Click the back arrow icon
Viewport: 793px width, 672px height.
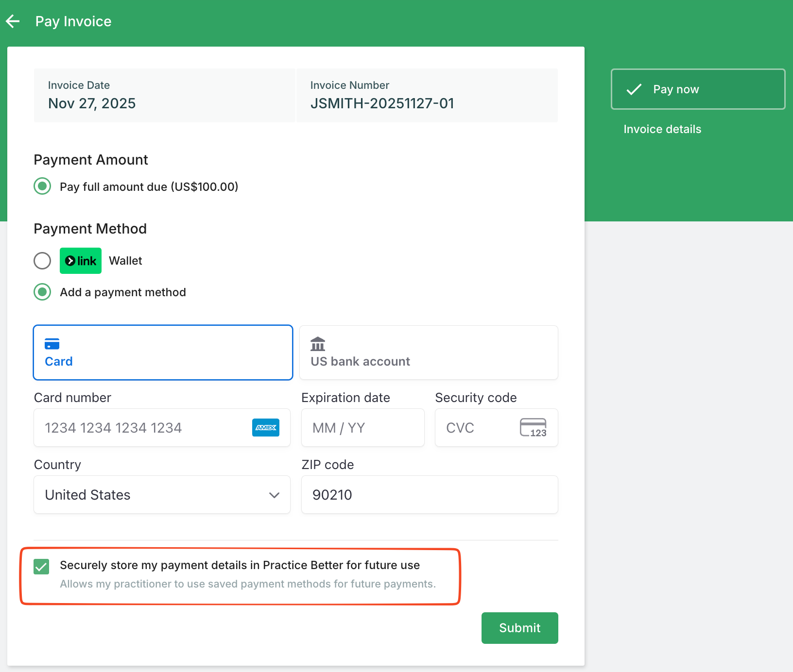pyautogui.click(x=13, y=21)
